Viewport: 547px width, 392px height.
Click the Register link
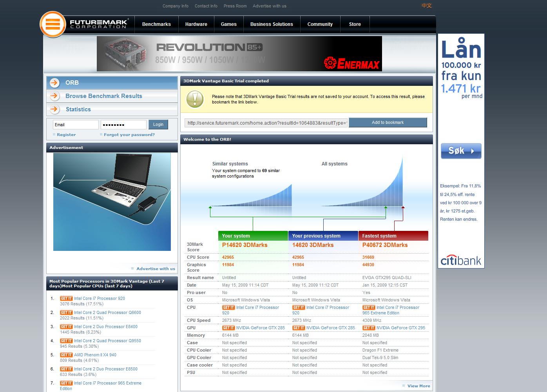click(66, 134)
